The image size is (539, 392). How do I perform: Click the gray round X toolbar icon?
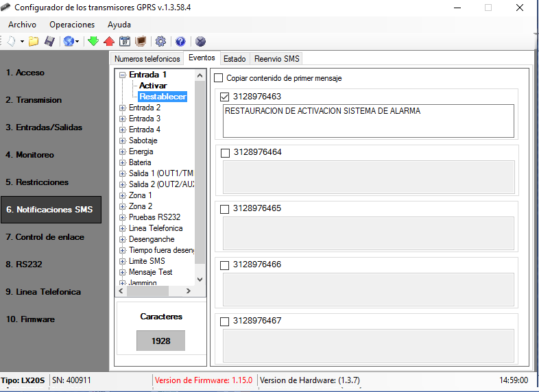[x=200, y=42]
